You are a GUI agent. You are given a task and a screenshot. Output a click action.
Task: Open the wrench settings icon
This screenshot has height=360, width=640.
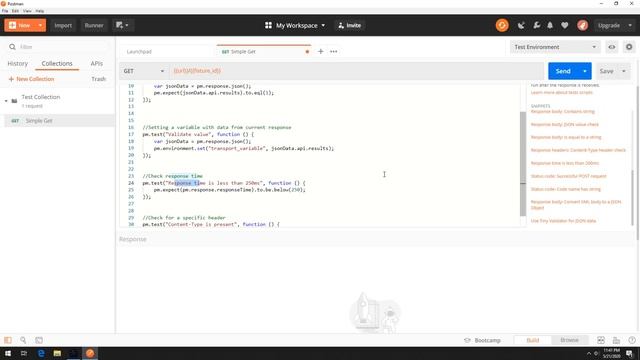(536, 25)
